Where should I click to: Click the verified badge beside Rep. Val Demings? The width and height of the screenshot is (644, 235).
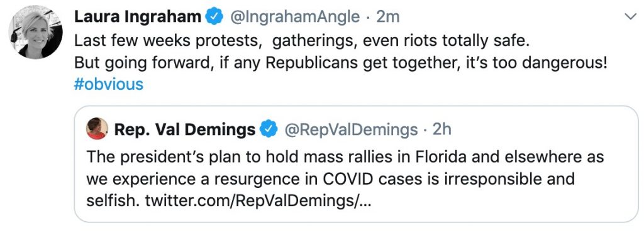point(269,129)
